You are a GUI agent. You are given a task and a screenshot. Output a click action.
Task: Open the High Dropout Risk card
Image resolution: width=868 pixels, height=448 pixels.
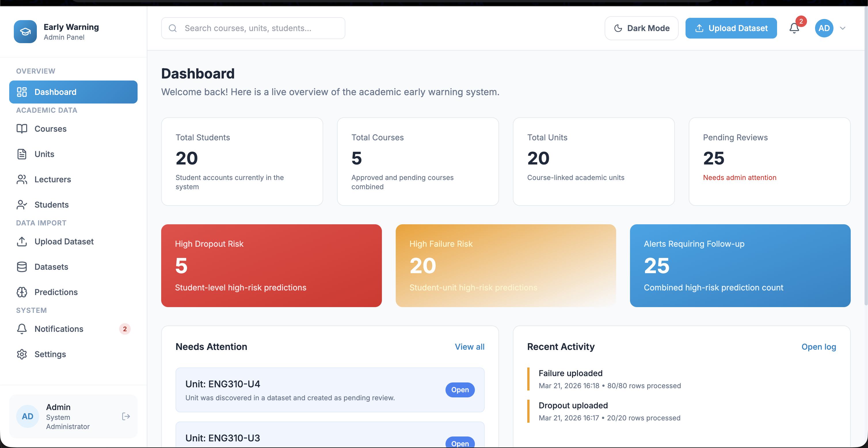pyautogui.click(x=271, y=266)
